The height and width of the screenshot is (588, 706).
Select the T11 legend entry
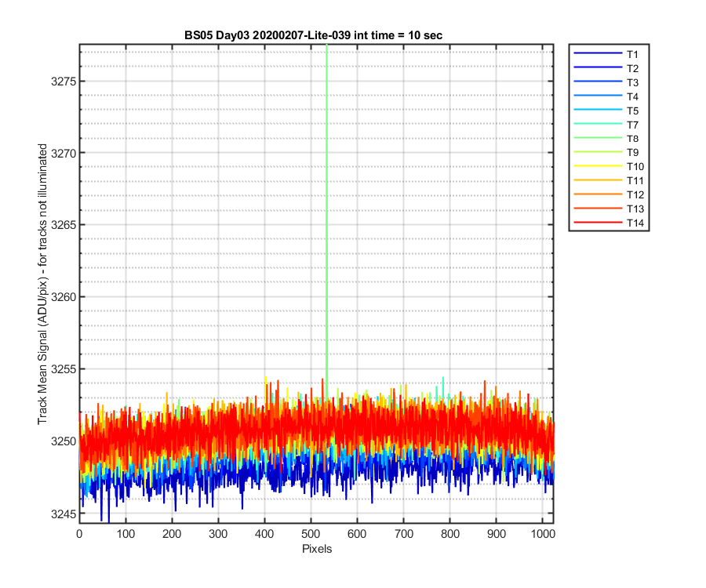[x=609, y=180]
